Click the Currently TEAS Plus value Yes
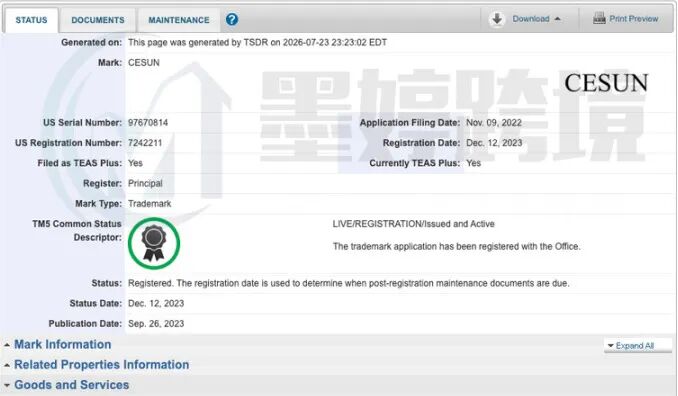This screenshot has width=678, height=396. click(473, 163)
